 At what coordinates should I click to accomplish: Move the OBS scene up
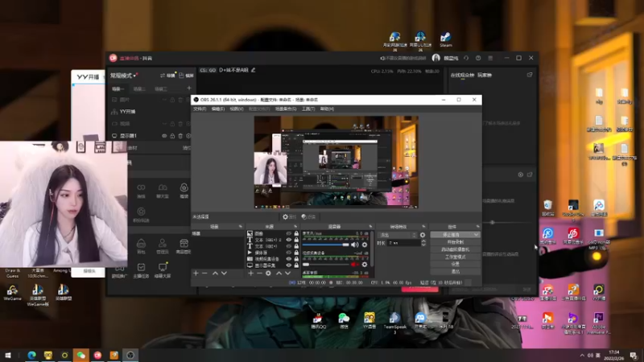click(x=215, y=274)
